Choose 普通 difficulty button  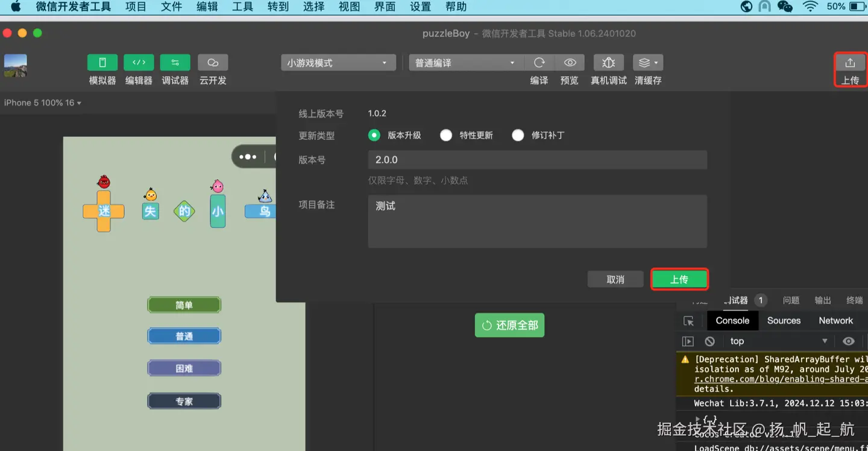click(184, 336)
